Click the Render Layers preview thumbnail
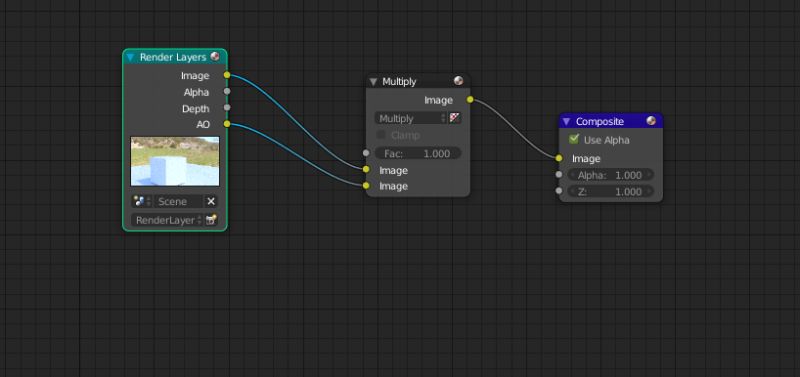The image size is (800, 377). pos(175,161)
